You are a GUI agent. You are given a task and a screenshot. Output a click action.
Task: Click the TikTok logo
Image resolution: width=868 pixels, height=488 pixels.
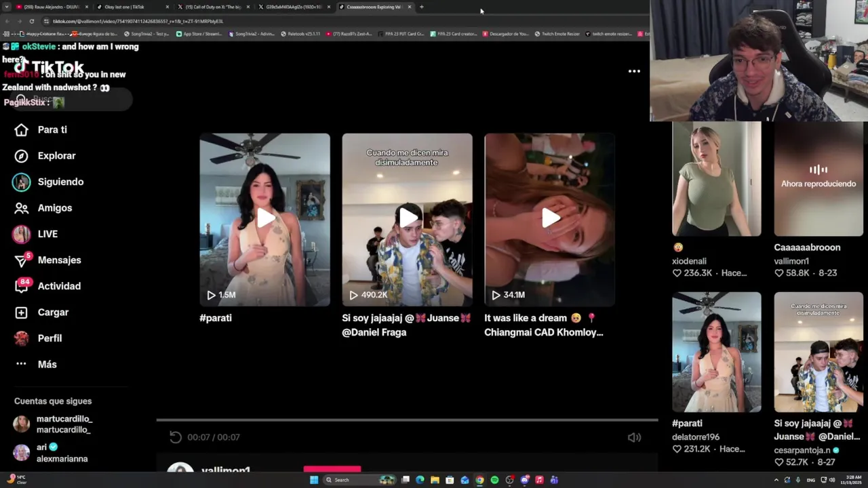[49, 67]
